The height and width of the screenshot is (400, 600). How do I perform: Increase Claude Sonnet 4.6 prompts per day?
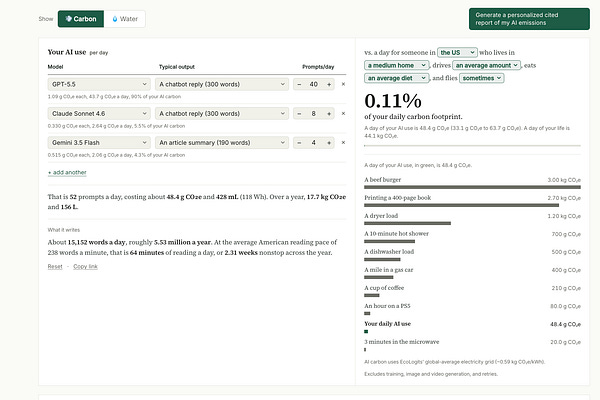[329, 113]
